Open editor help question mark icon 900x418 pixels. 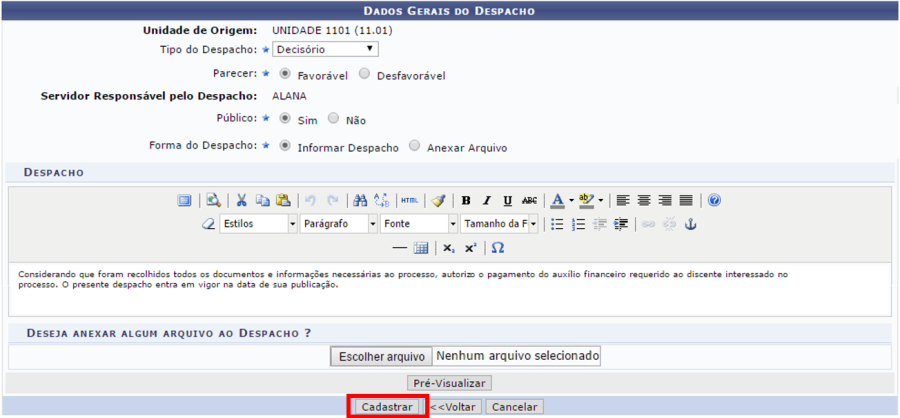714,200
